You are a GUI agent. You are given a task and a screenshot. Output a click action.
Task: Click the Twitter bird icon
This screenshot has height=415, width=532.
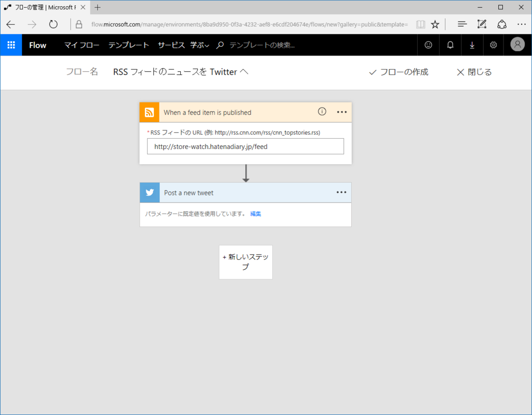(150, 193)
